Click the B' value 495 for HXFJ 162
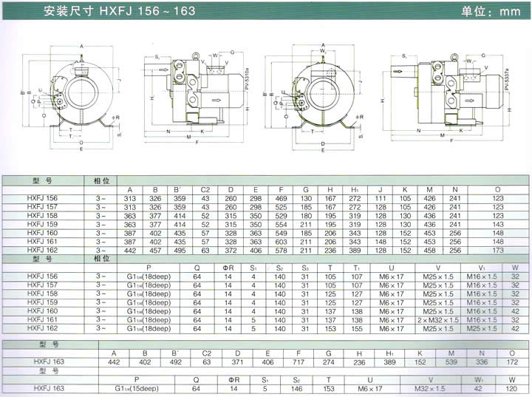The width and height of the screenshot is (532, 397). pos(181,251)
